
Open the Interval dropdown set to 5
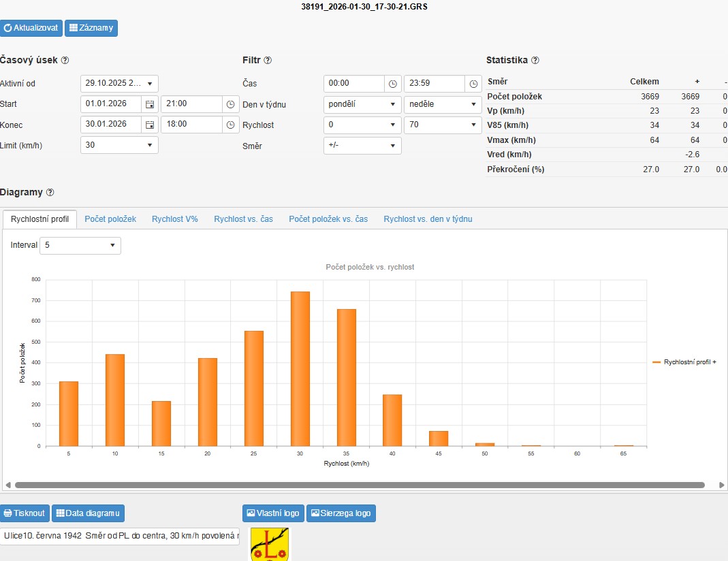80,245
